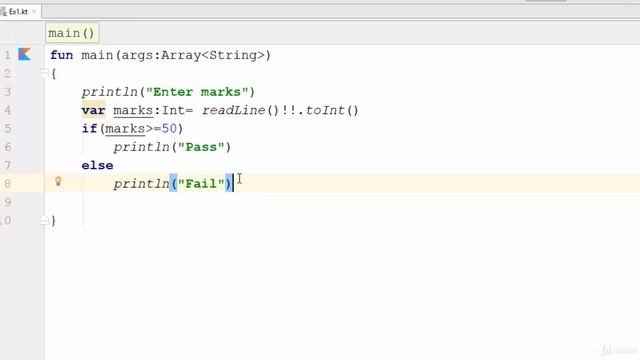Click the toInt() call
The image size is (640, 360).
point(332,110)
